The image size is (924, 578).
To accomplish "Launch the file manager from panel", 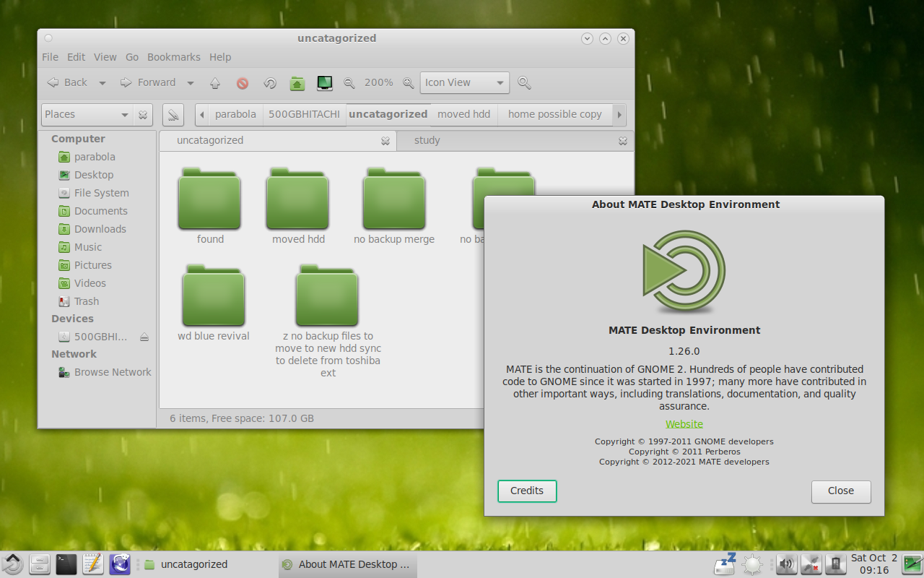I will click(40, 564).
